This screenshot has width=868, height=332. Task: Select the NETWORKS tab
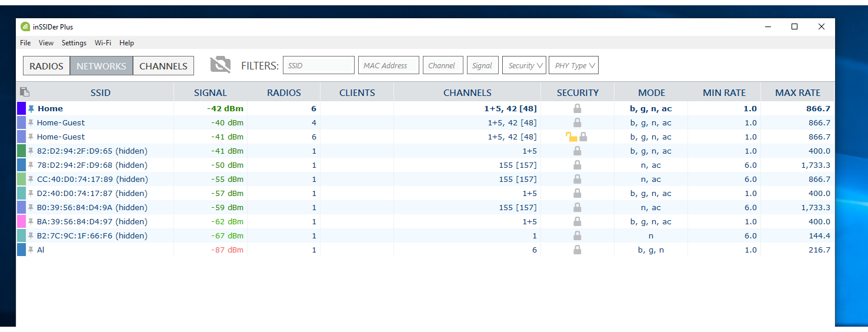coord(101,66)
